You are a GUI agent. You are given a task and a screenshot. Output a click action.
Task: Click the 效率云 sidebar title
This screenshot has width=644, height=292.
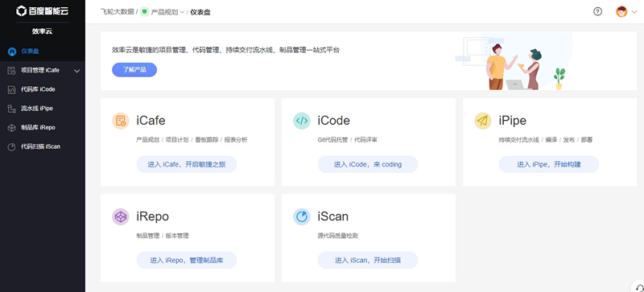(x=43, y=31)
